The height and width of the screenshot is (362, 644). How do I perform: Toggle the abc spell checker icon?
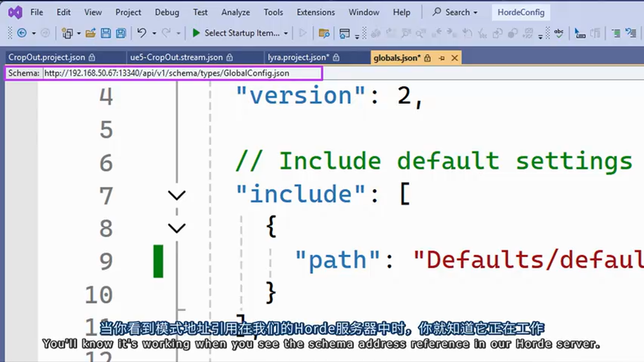558,33
